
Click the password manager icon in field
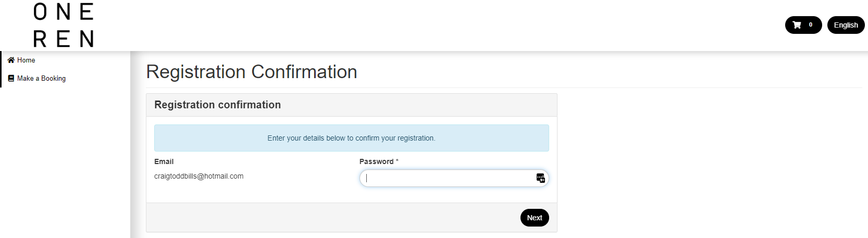[540, 178]
